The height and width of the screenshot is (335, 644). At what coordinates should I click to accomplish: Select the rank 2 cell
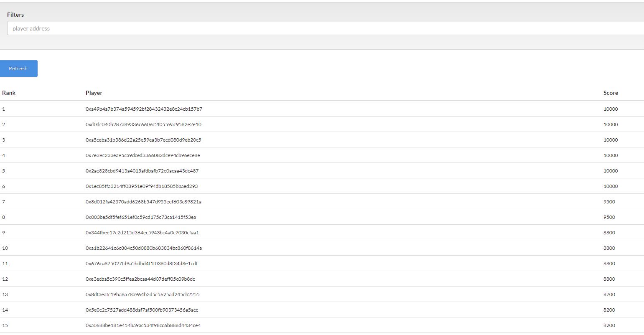[x=4, y=124]
